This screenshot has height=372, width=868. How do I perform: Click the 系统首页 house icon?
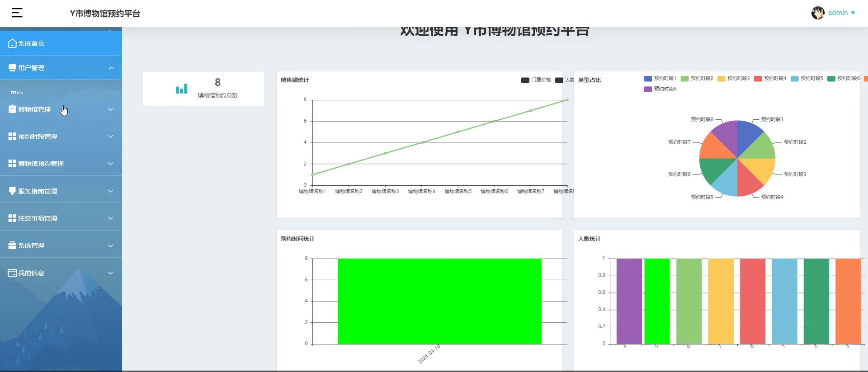tap(12, 43)
